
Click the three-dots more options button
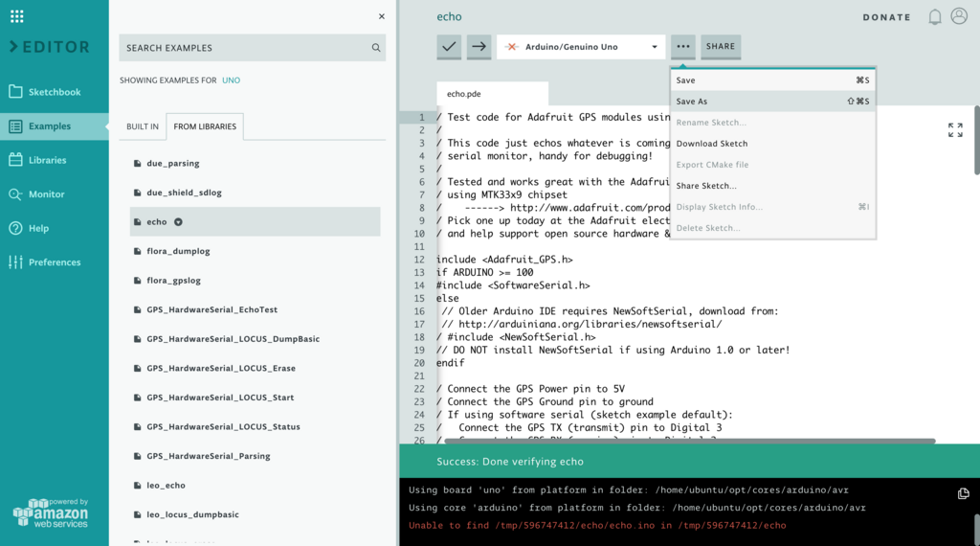[x=683, y=46]
